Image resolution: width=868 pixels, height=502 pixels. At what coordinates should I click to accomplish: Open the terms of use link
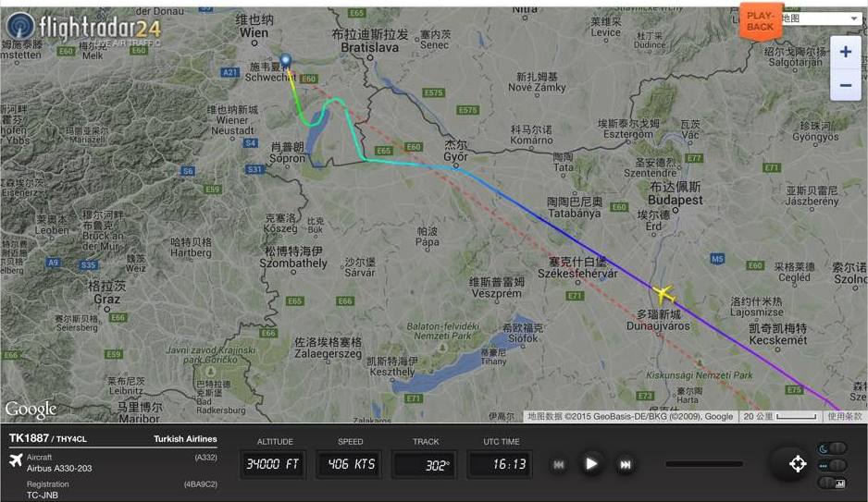point(845,416)
